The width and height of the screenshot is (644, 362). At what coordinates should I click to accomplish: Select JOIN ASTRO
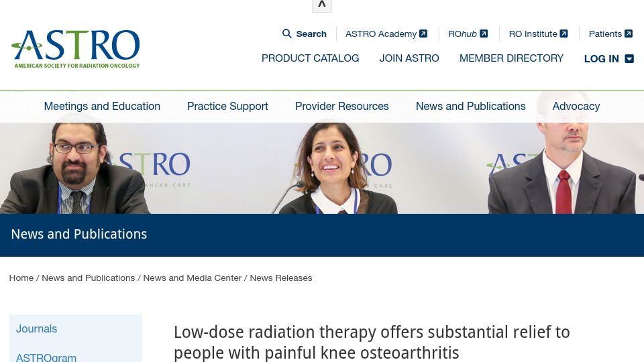click(409, 58)
